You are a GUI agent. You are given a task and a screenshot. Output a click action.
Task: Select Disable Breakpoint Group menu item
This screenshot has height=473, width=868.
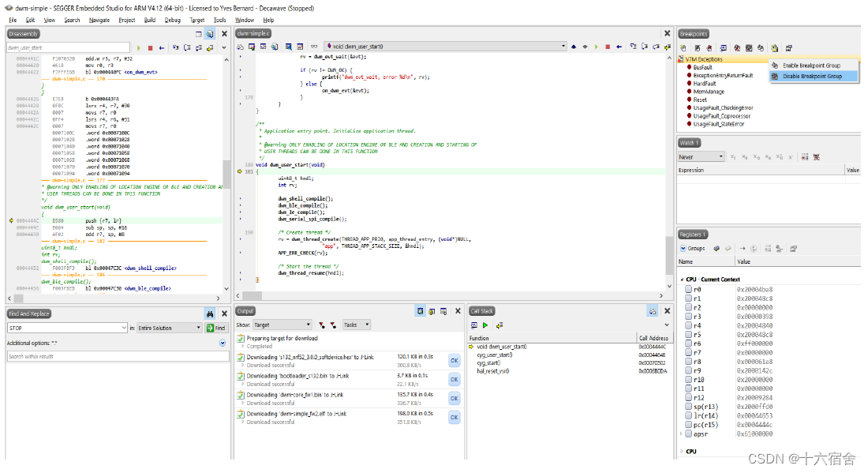coord(813,77)
